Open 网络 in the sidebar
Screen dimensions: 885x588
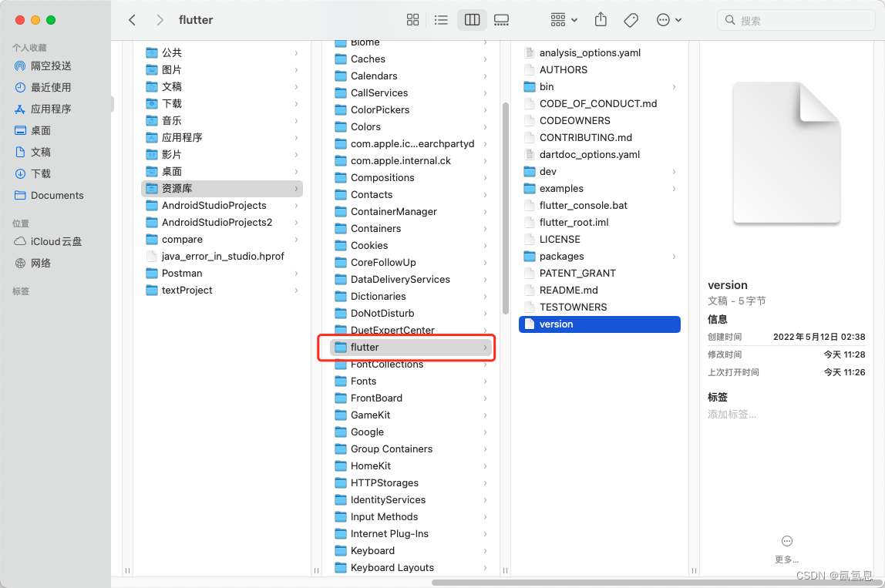pyautogui.click(x=41, y=263)
